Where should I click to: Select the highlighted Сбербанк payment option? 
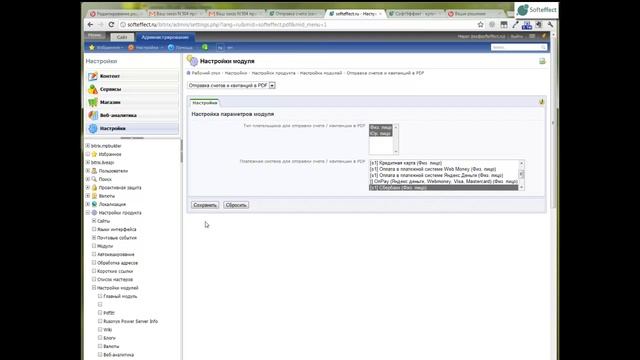tap(444, 188)
